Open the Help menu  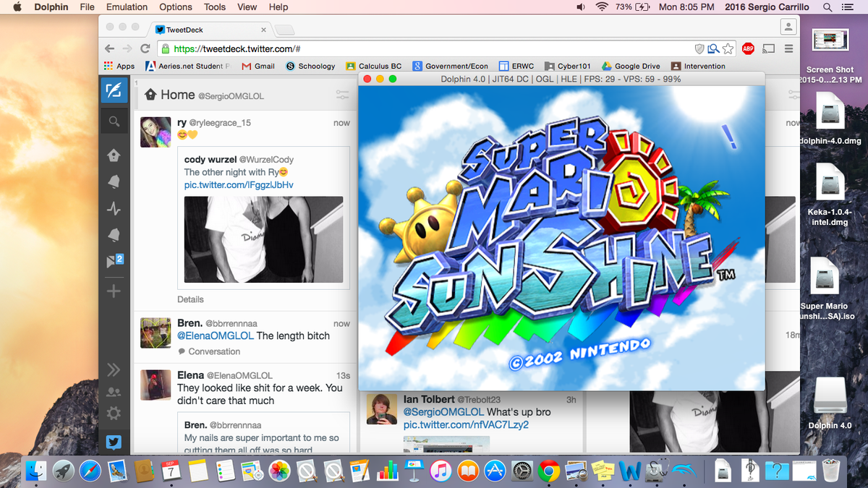point(278,7)
